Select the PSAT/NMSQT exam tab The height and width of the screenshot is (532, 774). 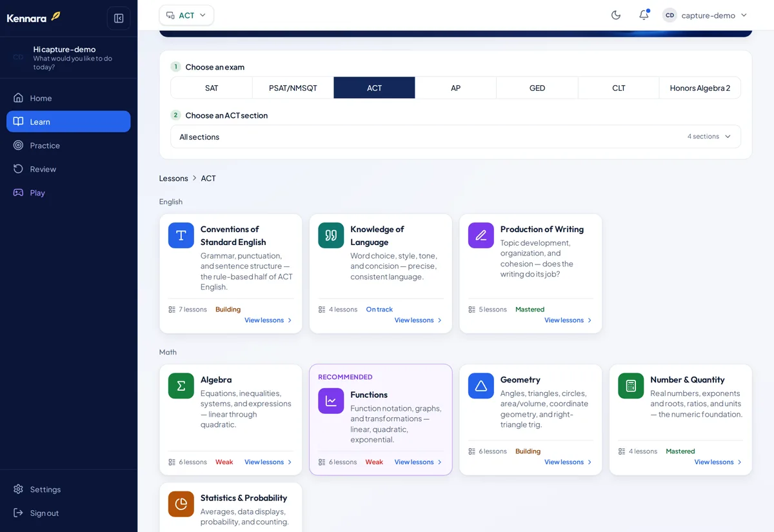pyautogui.click(x=293, y=88)
